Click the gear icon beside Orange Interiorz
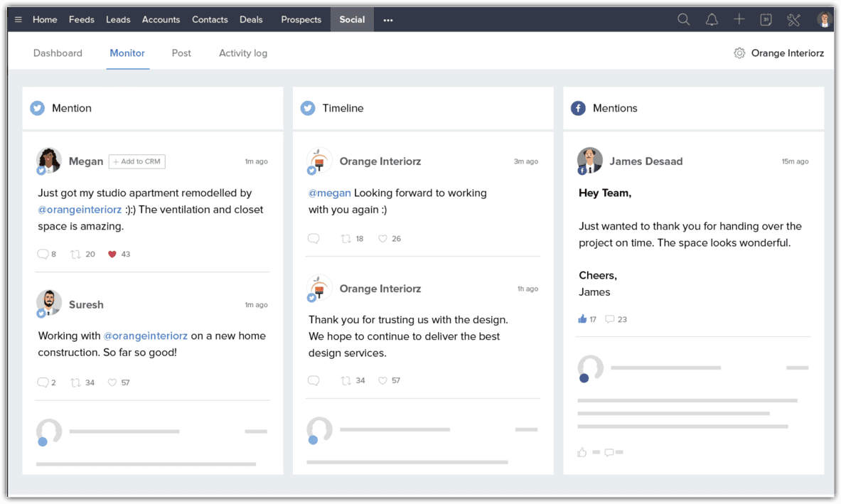This screenshot has height=504, width=841. coord(739,53)
